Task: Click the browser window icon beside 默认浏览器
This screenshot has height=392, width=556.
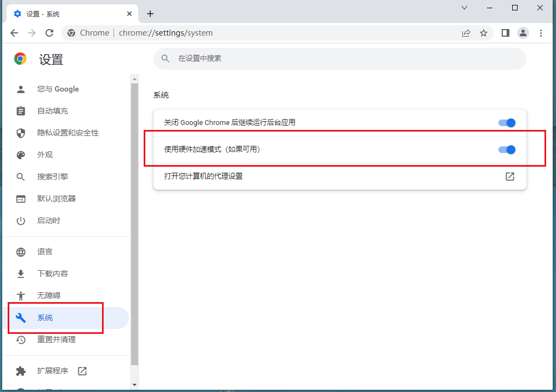Action: [x=21, y=199]
